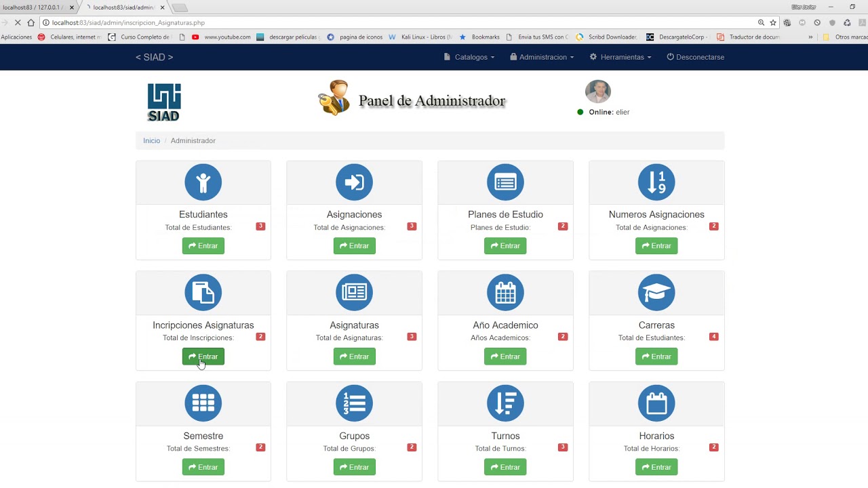
Task: Click Entrar under Asignaciones
Action: (x=354, y=245)
